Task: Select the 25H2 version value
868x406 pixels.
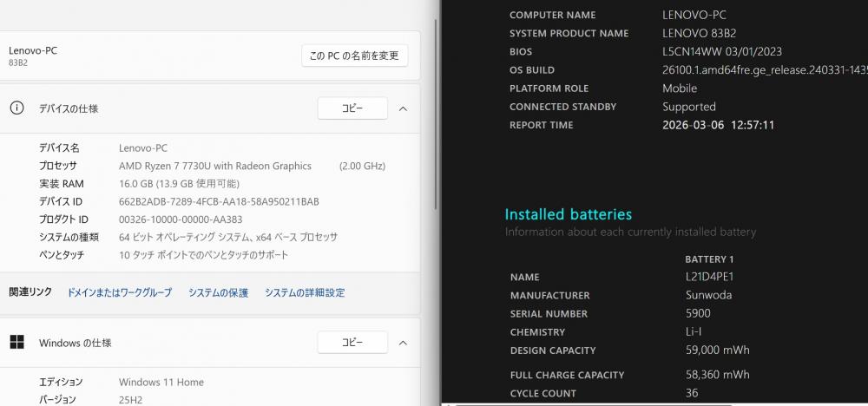Action: (x=131, y=399)
